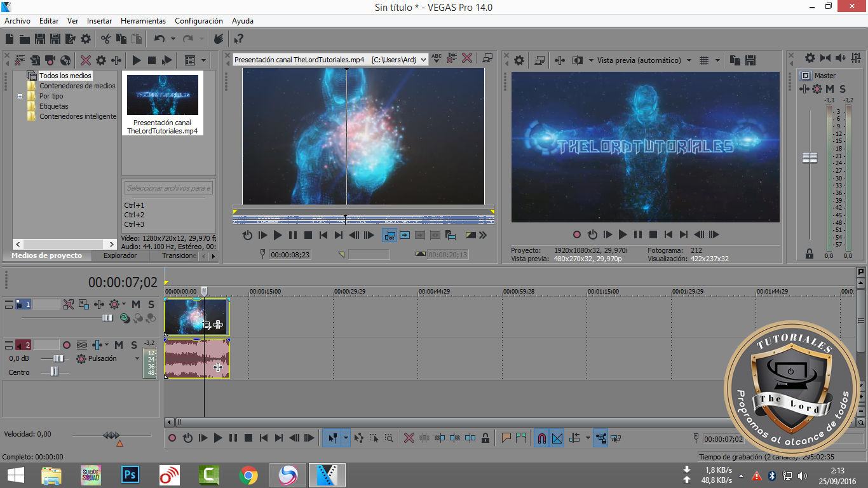868x488 pixels.
Task: Copy preview snapshot to clipboard
Action: coord(735,60)
